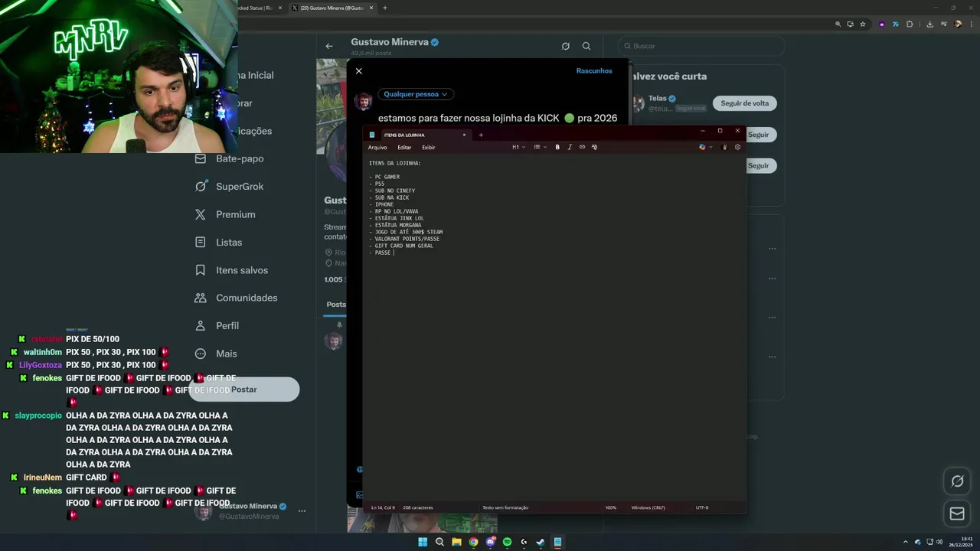Open Chrome downloads icon
Image resolution: width=980 pixels, height=551 pixels.
[929, 24]
